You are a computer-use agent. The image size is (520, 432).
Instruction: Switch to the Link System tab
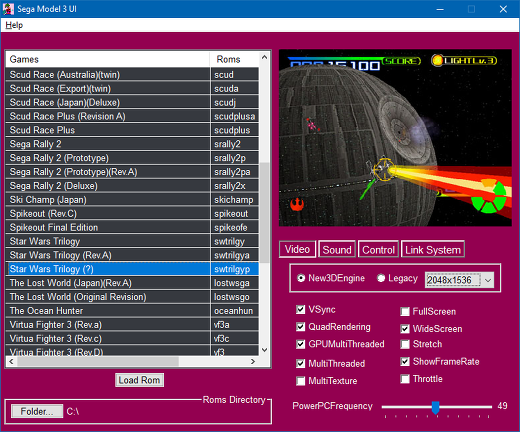tap(433, 249)
